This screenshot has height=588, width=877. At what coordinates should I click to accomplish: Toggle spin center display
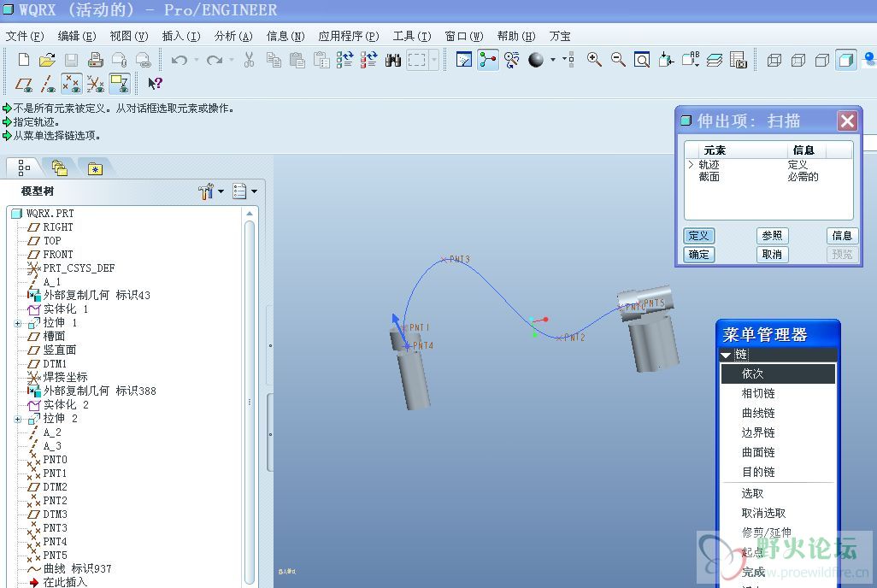click(x=488, y=59)
